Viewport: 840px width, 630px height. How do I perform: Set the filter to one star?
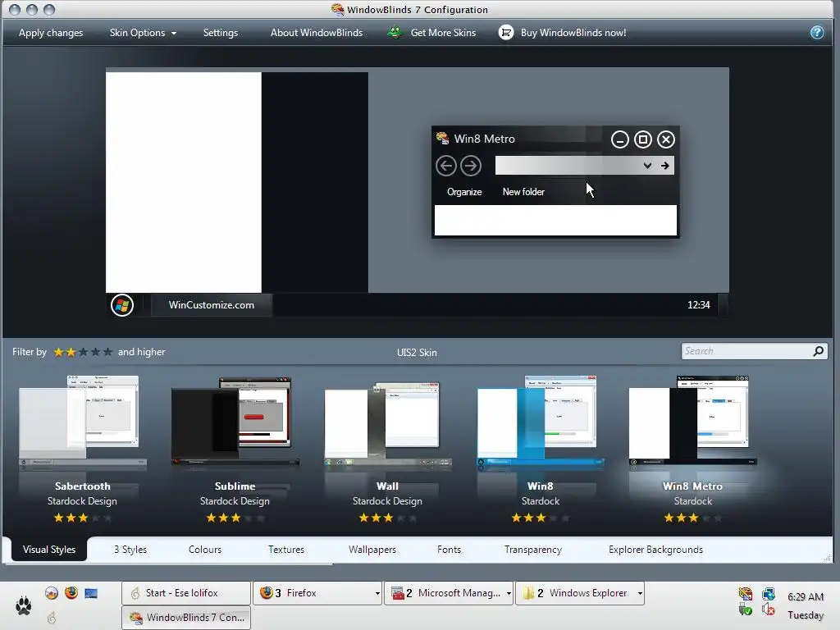point(58,352)
